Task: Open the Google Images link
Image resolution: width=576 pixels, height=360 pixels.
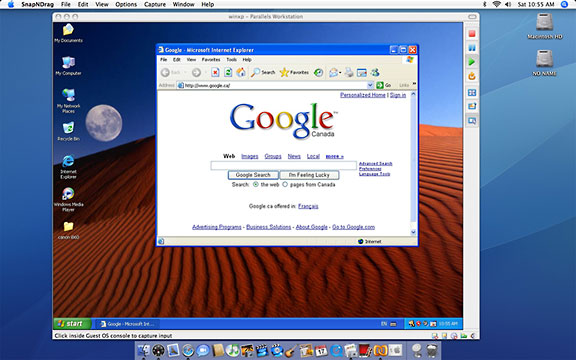Action: (x=250, y=156)
